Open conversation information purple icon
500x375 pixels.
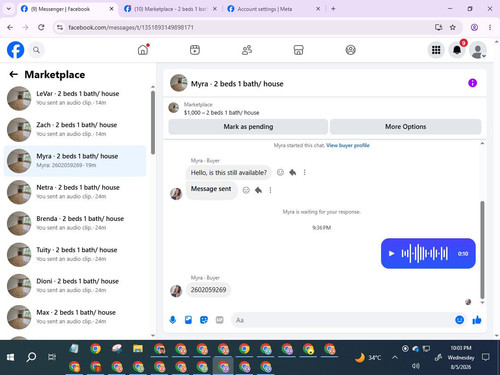(472, 83)
